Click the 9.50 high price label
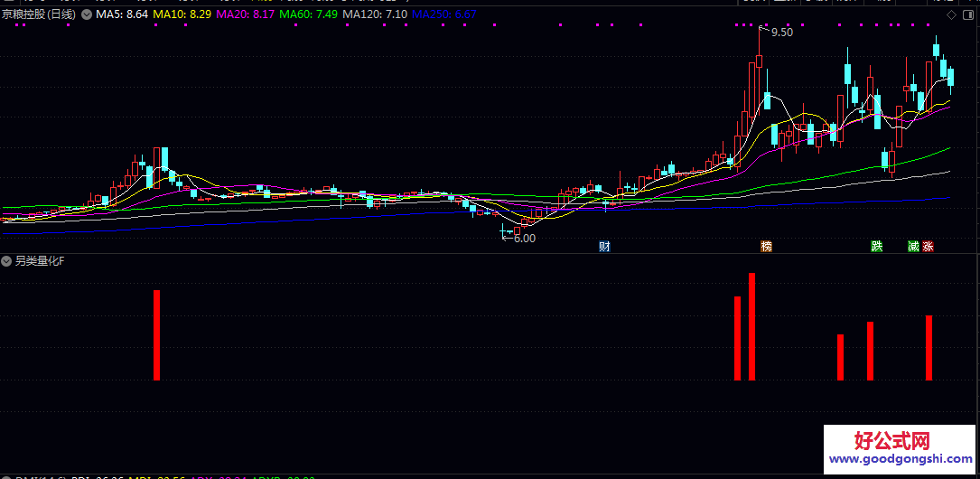The height and width of the screenshot is (479, 980). [782, 33]
